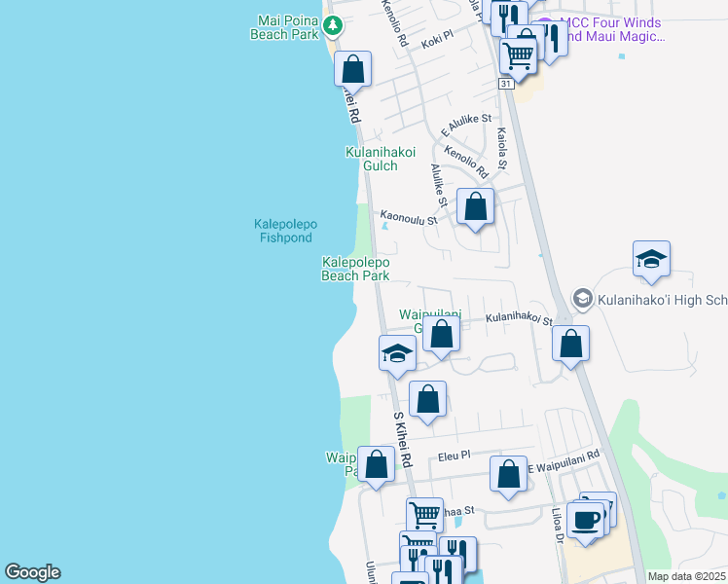Viewport: 728px width, 584px height.
Task: Click the restaurant marker beside MCC Four Winds label
Action: click(556, 40)
